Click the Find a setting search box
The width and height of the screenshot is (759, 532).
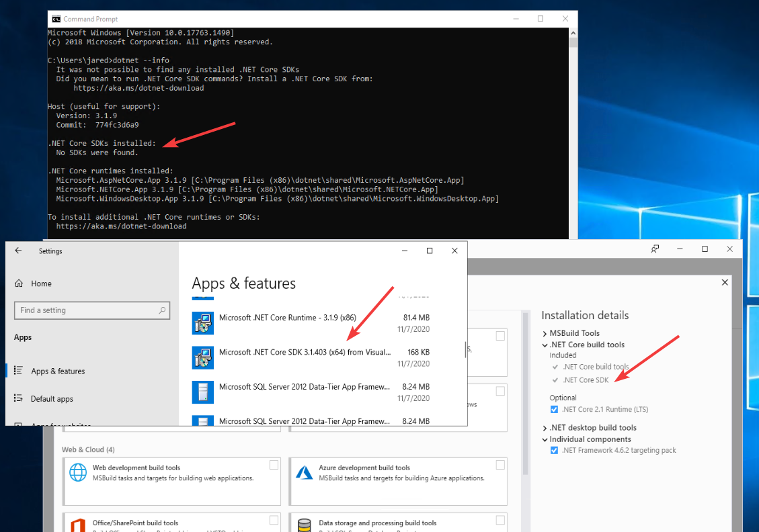click(x=92, y=310)
